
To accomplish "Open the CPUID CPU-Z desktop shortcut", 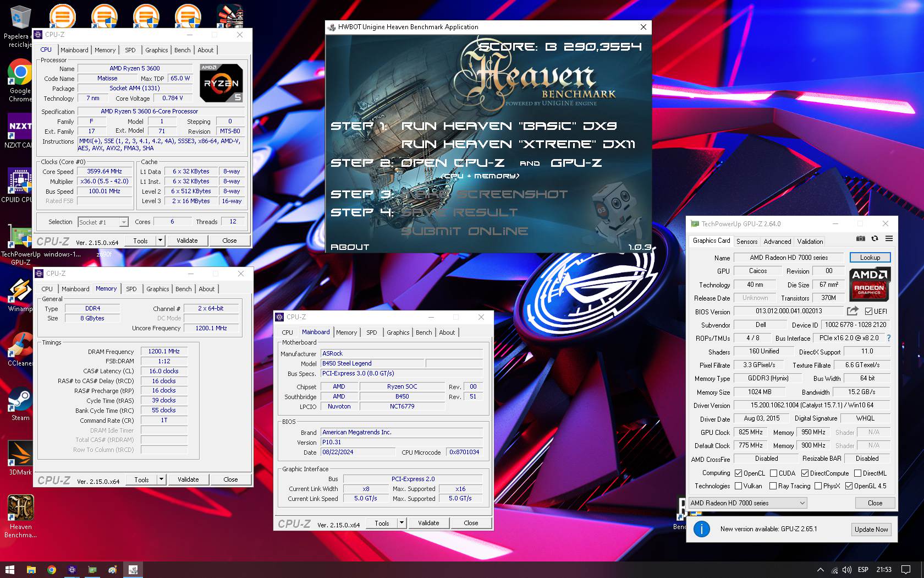I will point(20,186).
